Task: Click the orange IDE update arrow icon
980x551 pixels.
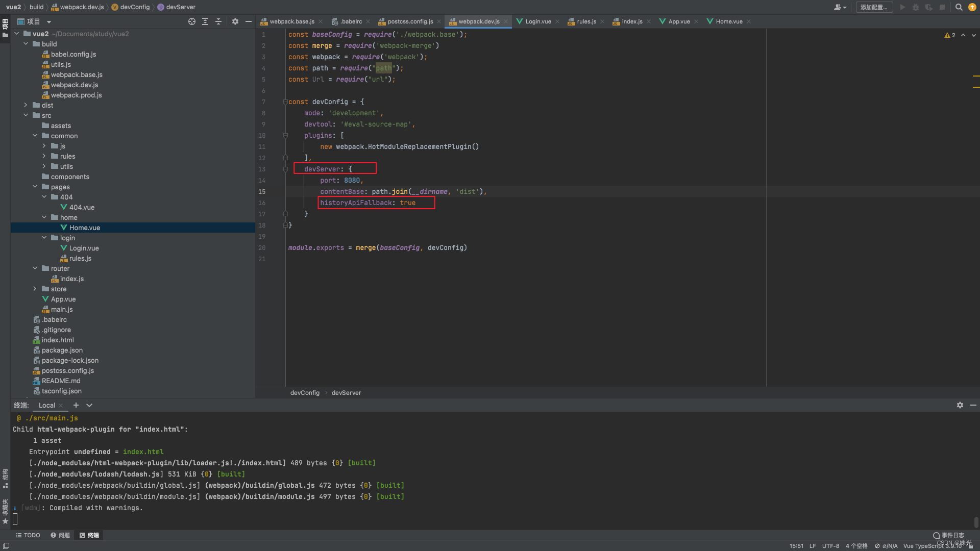Action: coord(972,7)
